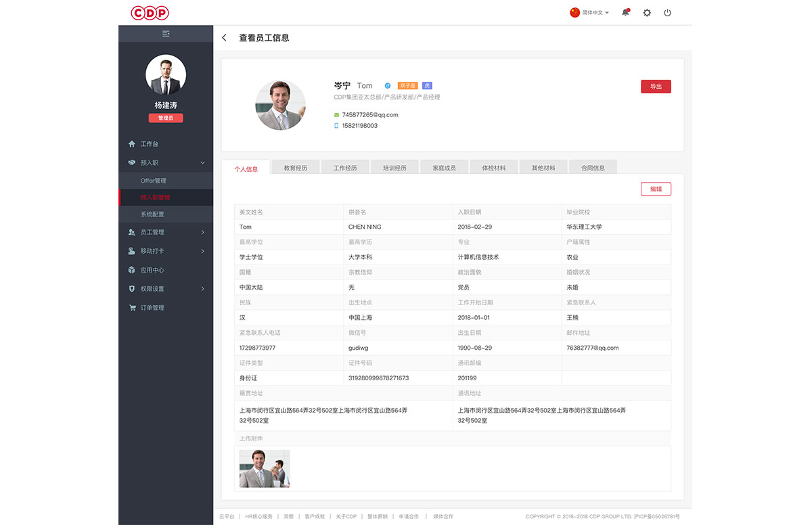Image resolution: width=812 pixels, height=525 pixels.
Task: Switch to 合同信息 tab
Action: click(593, 168)
